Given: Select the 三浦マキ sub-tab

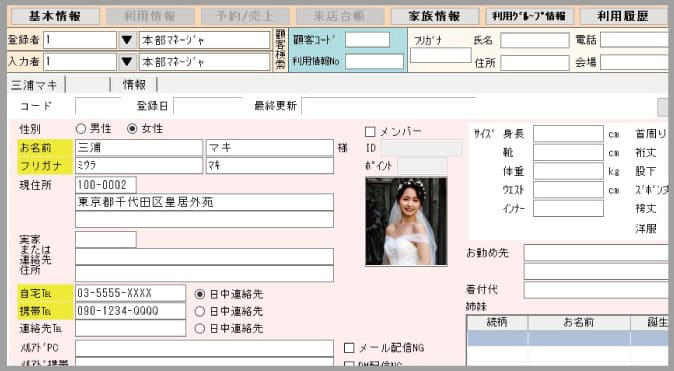Looking at the screenshot, I should [35, 85].
